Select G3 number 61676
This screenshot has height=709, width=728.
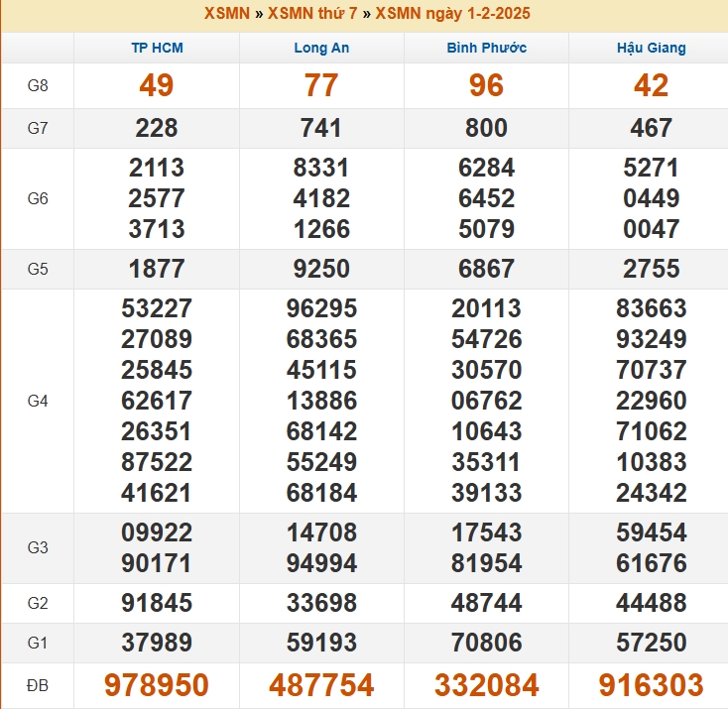pos(651,563)
